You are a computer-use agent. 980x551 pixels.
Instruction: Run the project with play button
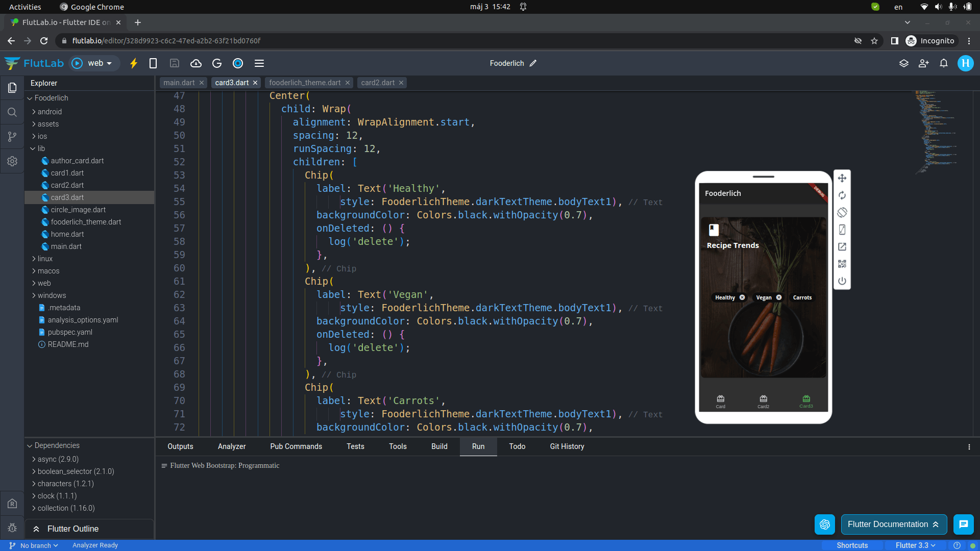tap(77, 63)
